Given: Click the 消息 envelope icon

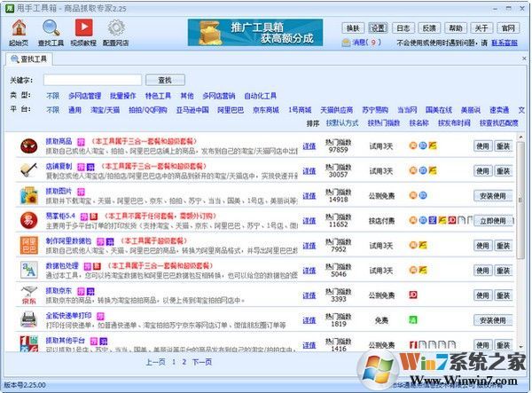Looking at the screenshot, I should (x=346, y=43).
